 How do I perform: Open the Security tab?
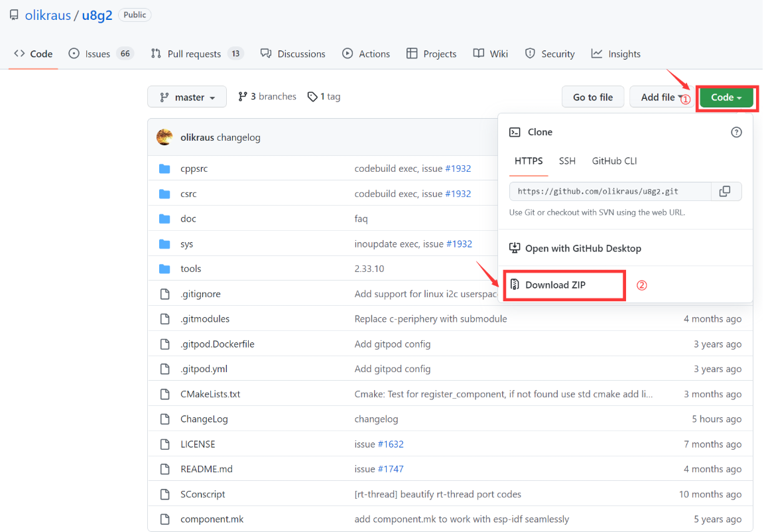click(x=550, y=54)
